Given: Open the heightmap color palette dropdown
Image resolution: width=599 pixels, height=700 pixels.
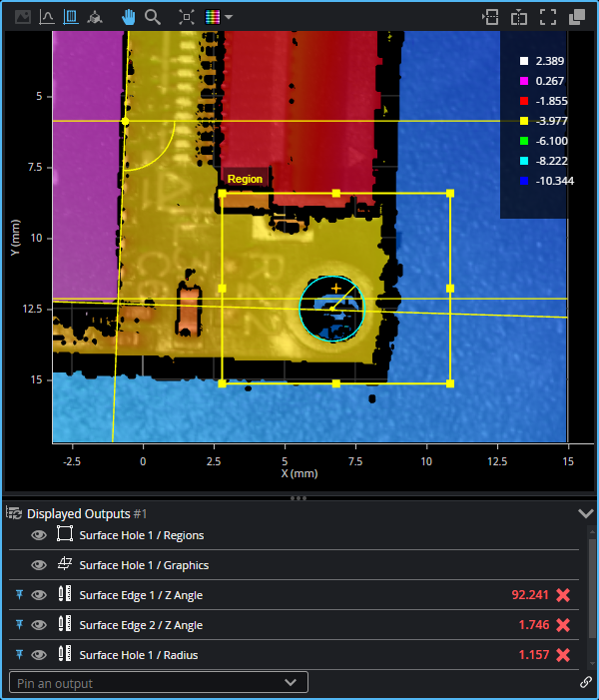Looking at the screenshot, I should pyautogui.click(x=219, y=17).
